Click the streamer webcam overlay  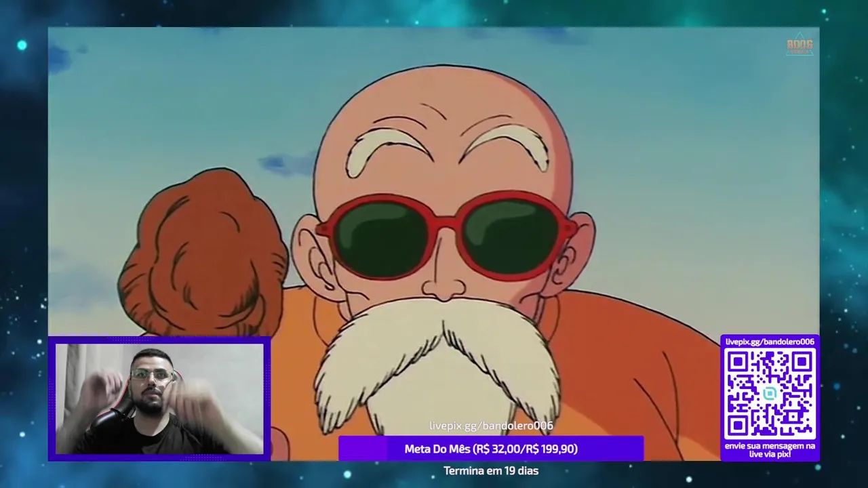pyautogui.click(x=159, y=399)
